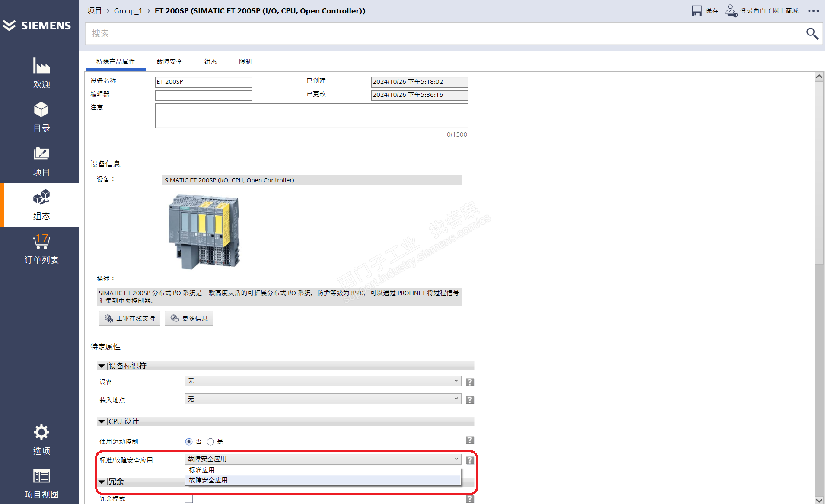
Task: Switch to the 组态 tab
Action: point(210,62)
